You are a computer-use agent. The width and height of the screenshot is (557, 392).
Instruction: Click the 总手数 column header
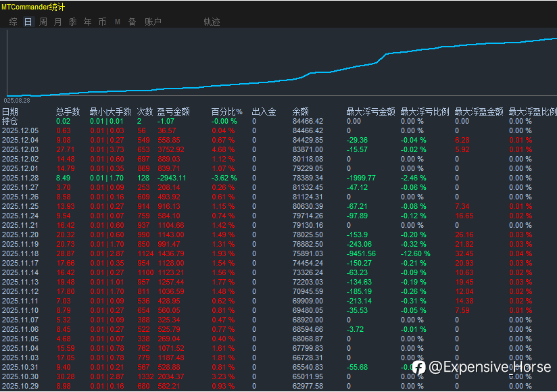68,112
